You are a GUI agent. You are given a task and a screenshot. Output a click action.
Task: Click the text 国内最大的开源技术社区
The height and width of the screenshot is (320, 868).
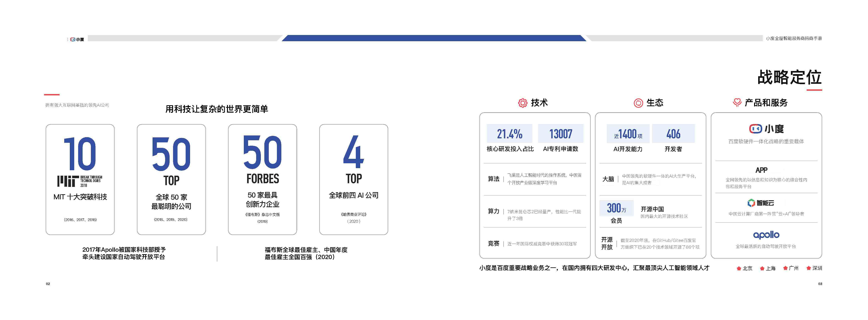pyautogui.click(x=664, y=216)
